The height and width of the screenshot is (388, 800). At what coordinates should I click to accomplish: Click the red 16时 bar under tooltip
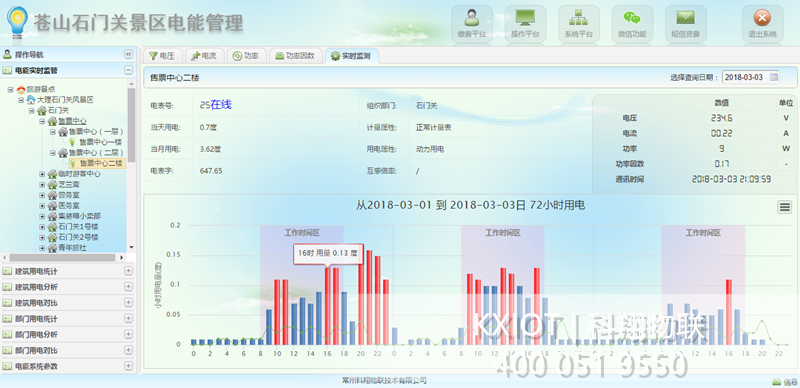click(328, 306)
